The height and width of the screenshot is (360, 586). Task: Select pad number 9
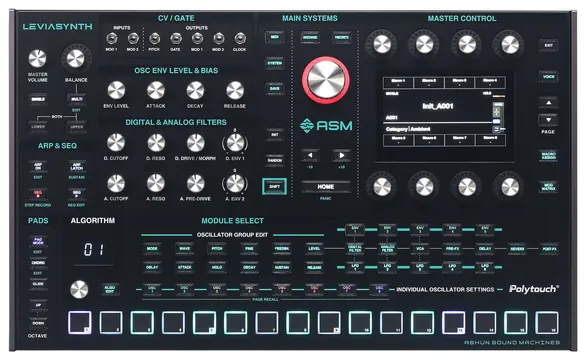[x=329, y=322]
